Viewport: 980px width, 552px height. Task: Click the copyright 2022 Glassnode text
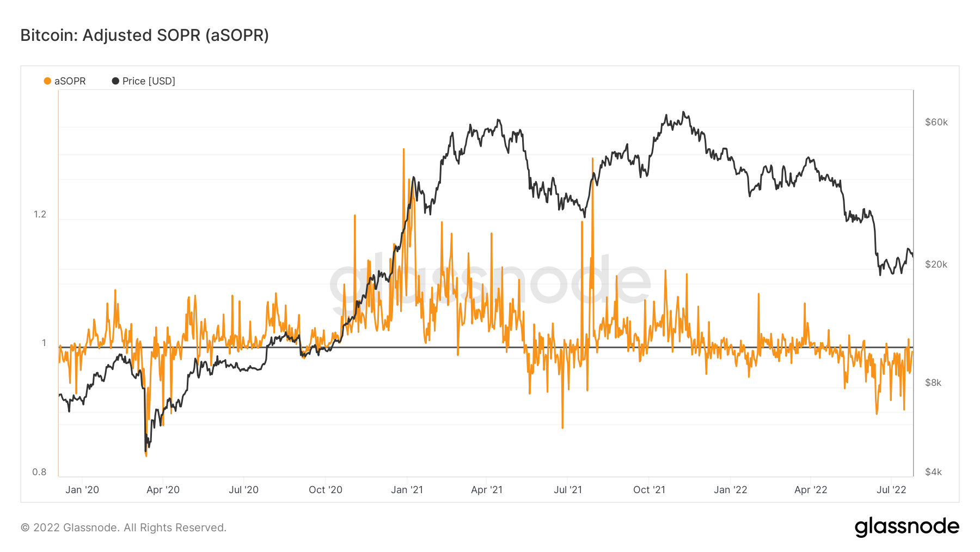coord(124,527)
